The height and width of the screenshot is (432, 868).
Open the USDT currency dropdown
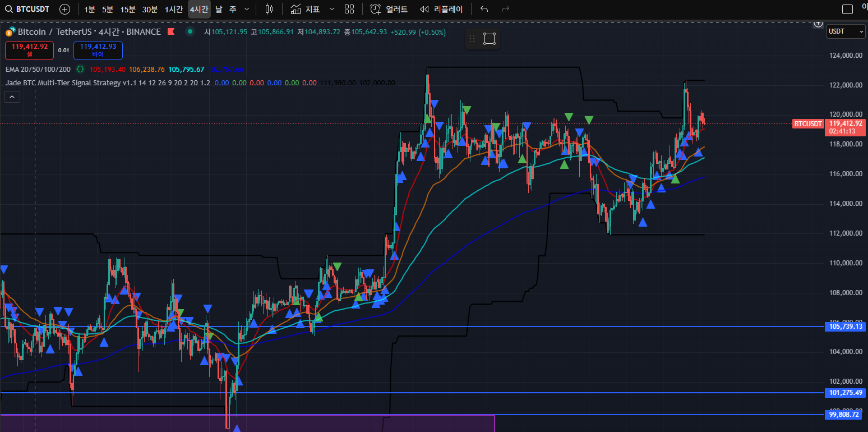(x=846, y=32)
